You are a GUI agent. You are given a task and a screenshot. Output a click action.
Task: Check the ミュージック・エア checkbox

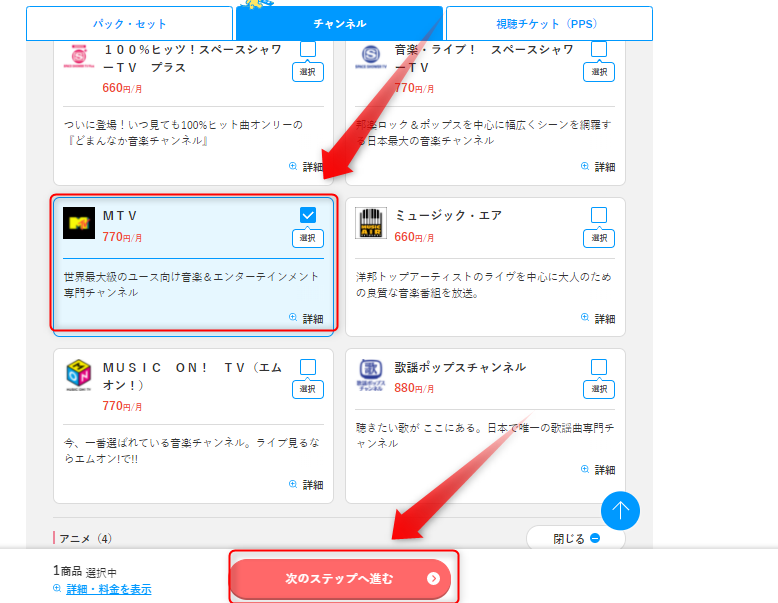(599, 215)
